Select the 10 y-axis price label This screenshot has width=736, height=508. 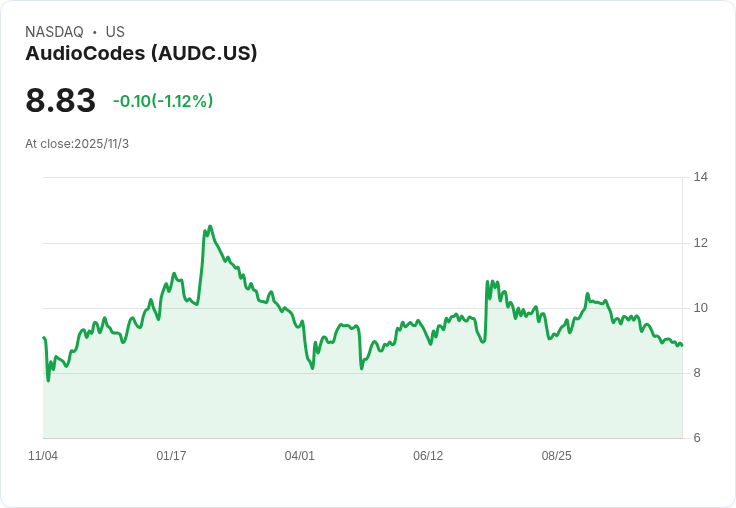coord(700,308)
